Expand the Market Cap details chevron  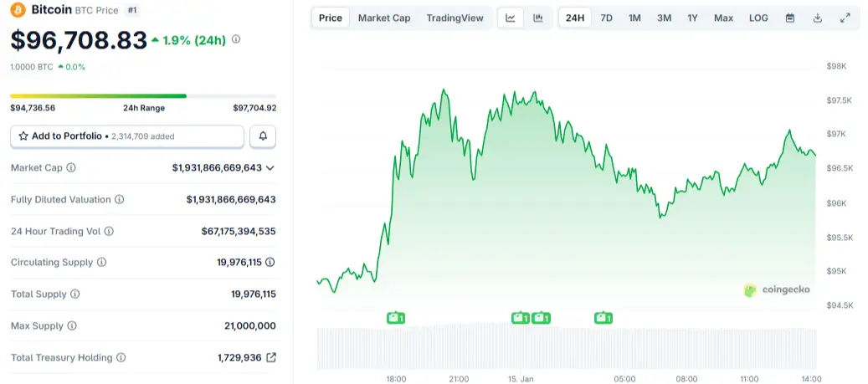pos(270,167)
